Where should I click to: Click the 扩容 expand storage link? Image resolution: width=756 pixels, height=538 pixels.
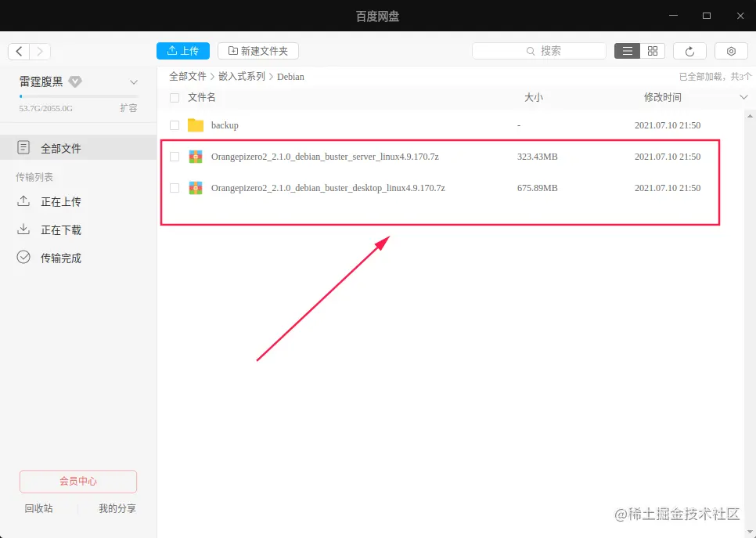coord(128,108)
